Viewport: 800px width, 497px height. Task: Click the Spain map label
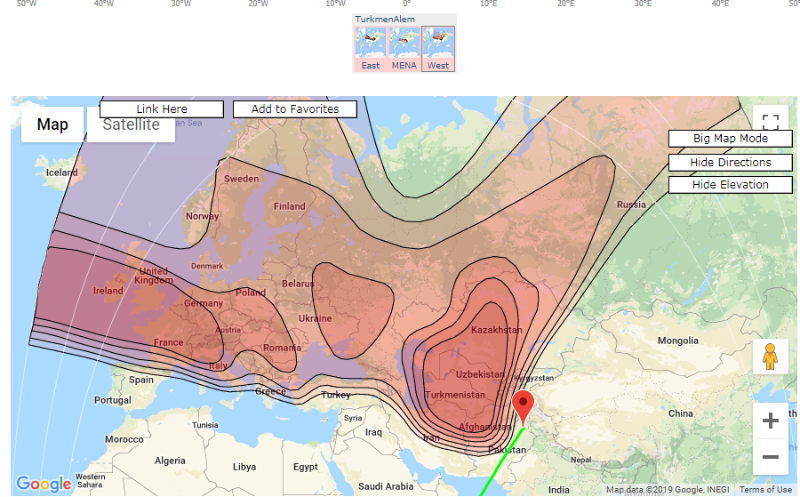pos(141,380)
